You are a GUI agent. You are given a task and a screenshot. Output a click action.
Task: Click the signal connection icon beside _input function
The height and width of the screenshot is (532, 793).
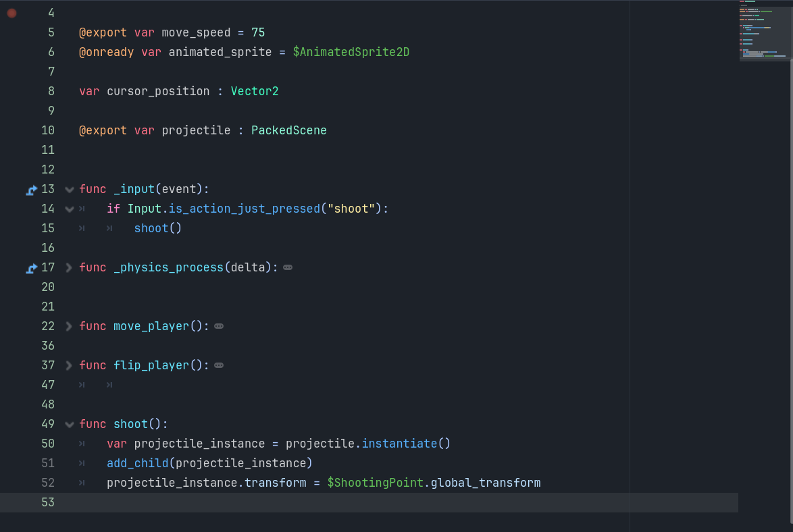click(30, 190)
